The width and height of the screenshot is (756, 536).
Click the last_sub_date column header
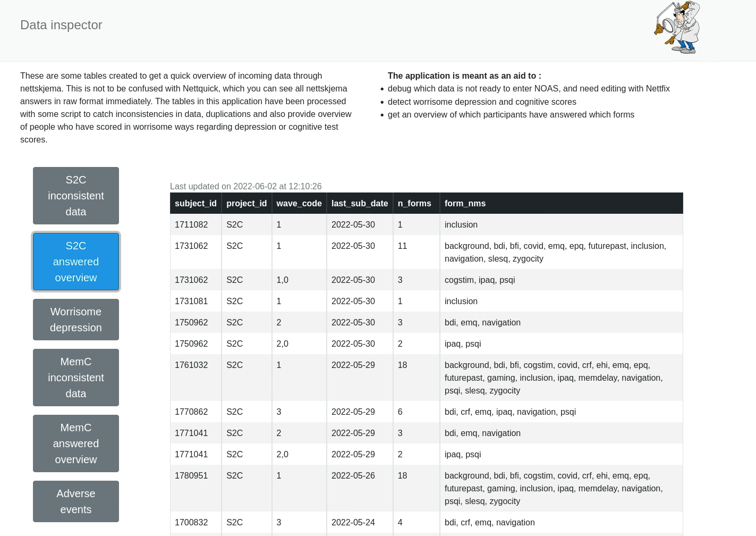click(360, 204)
